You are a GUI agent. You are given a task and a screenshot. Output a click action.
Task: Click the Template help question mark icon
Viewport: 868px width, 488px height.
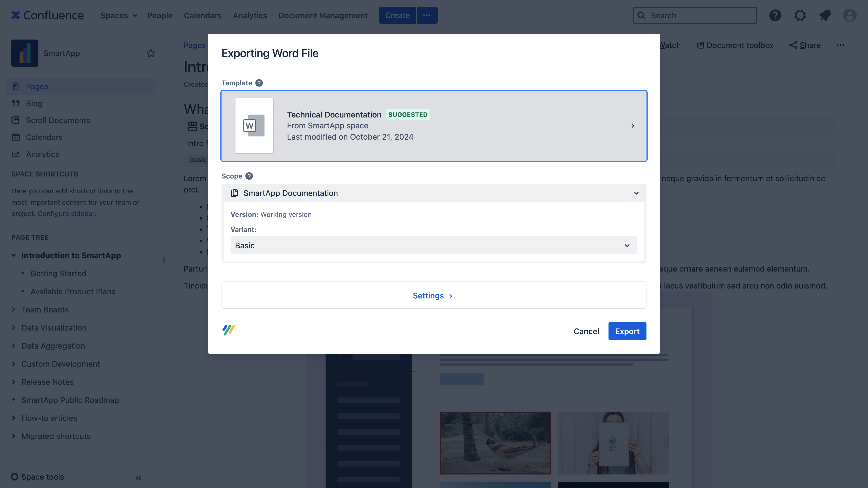click(x=259, y=83)
